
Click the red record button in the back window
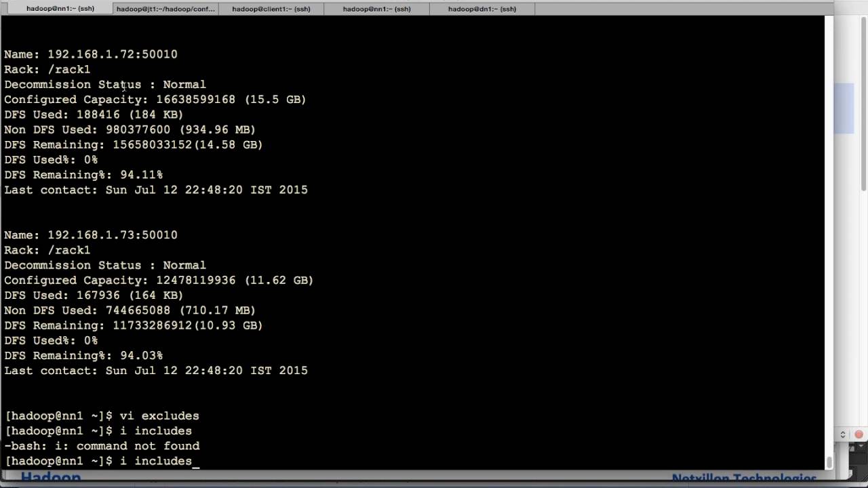(x=859, y=434)
